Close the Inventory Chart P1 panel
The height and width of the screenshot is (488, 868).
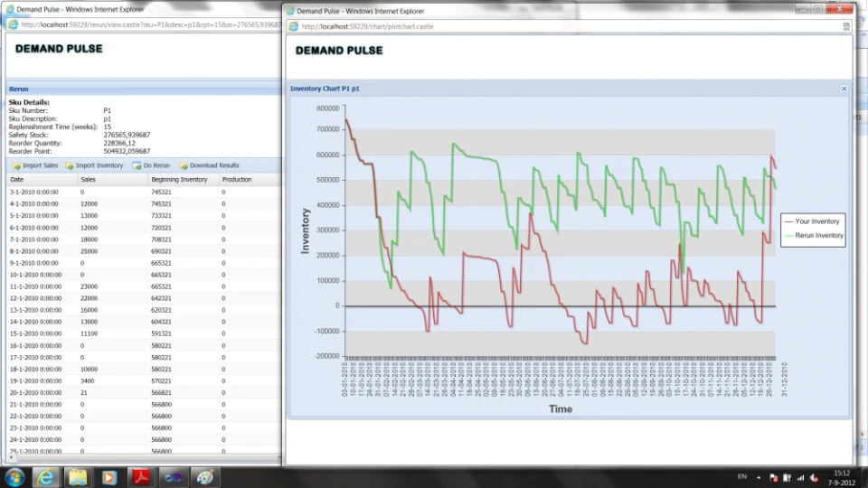(x=844, y=89)
